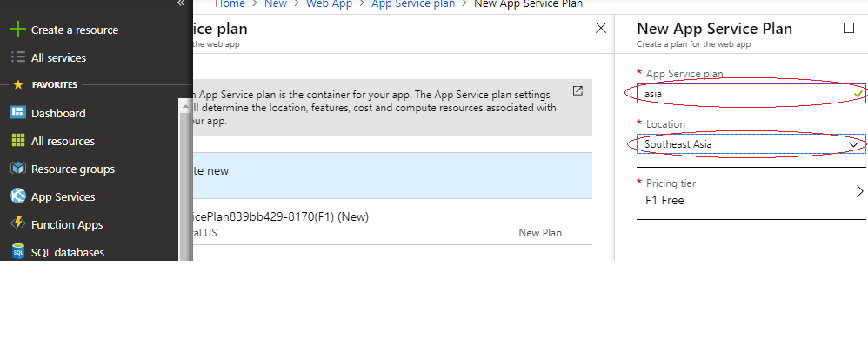Click the Home breadcrumb link
The image size is (868, 339).
click(230, 3)
